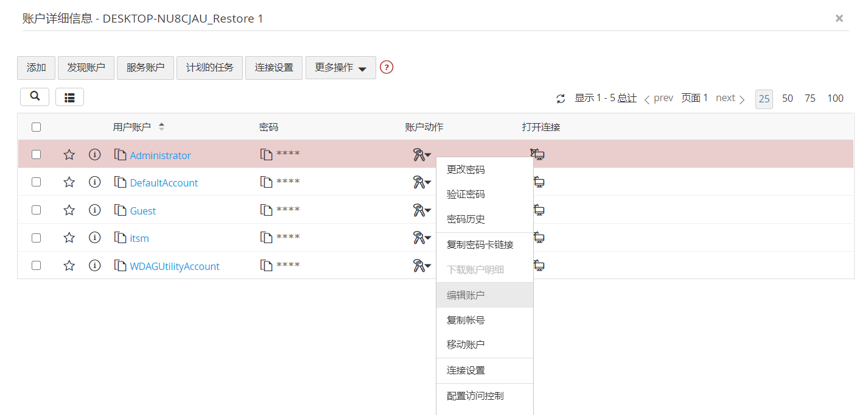Sort by 用户账户 column arrow

click(x=161, y=127)
